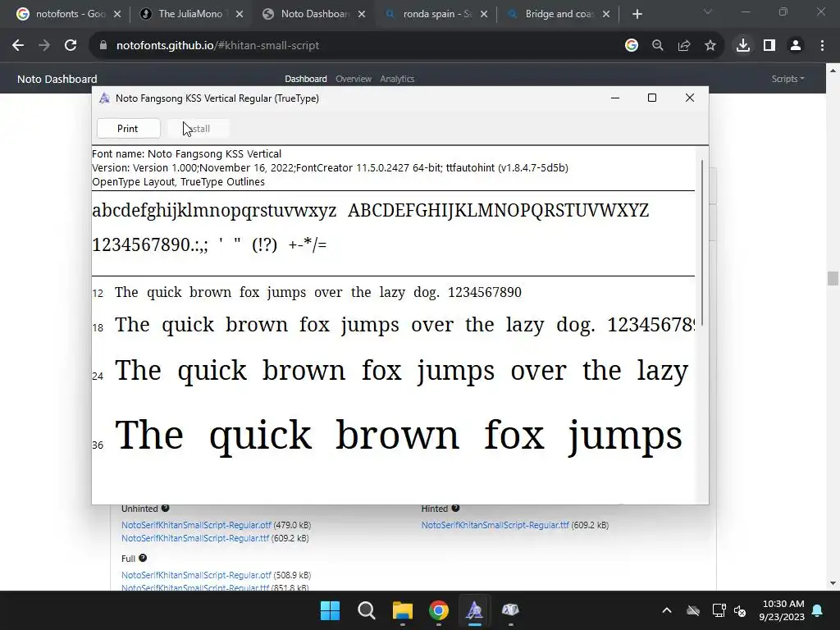Click the Install button in font viewer
The width and height of the screenshot is (840, 630).
point(199,129)
